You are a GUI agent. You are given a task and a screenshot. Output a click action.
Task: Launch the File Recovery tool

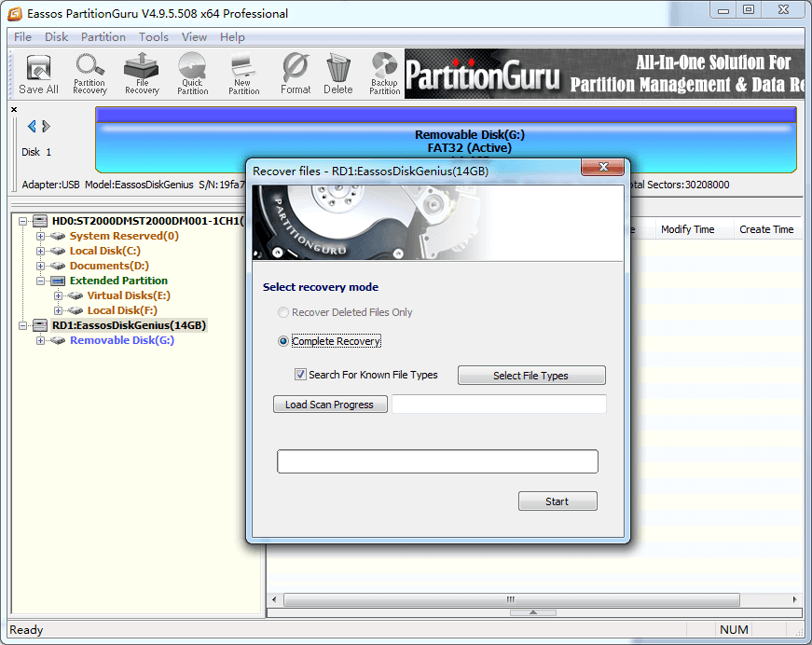click(142, 74)
